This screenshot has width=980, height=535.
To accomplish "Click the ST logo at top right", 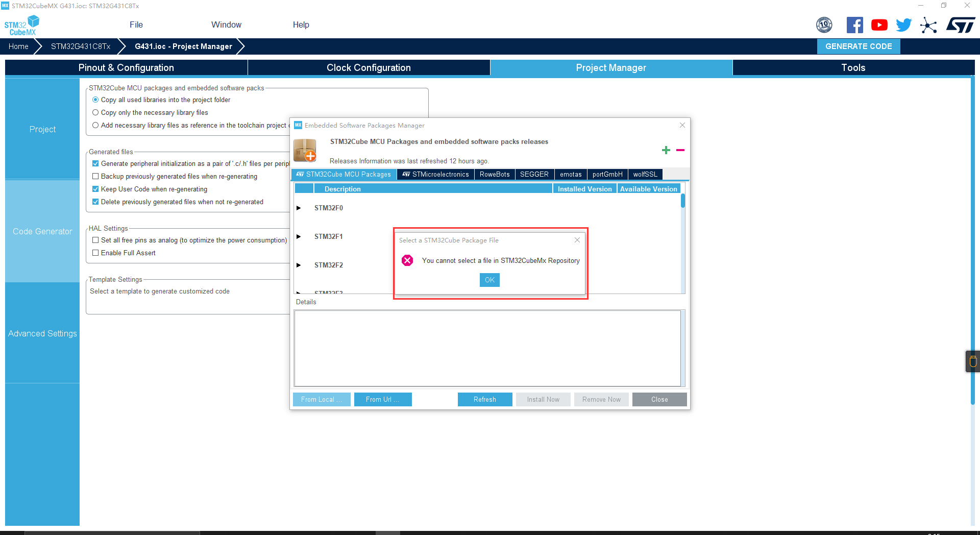I will [961, 25].
